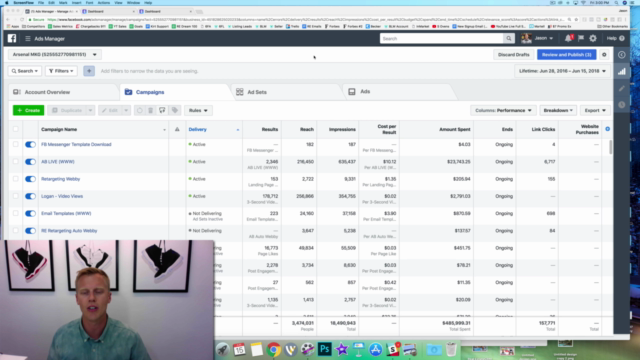Toggle off Email Templates (WWW) campaign
This screenshot has width=640, height=360.
pyautogui.click(x=30, y=213)
